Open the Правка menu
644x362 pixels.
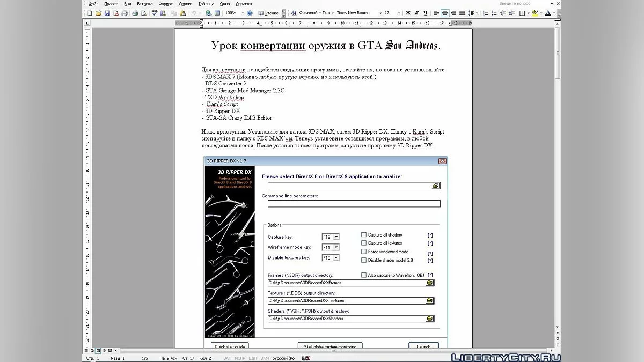coord(111,4)
